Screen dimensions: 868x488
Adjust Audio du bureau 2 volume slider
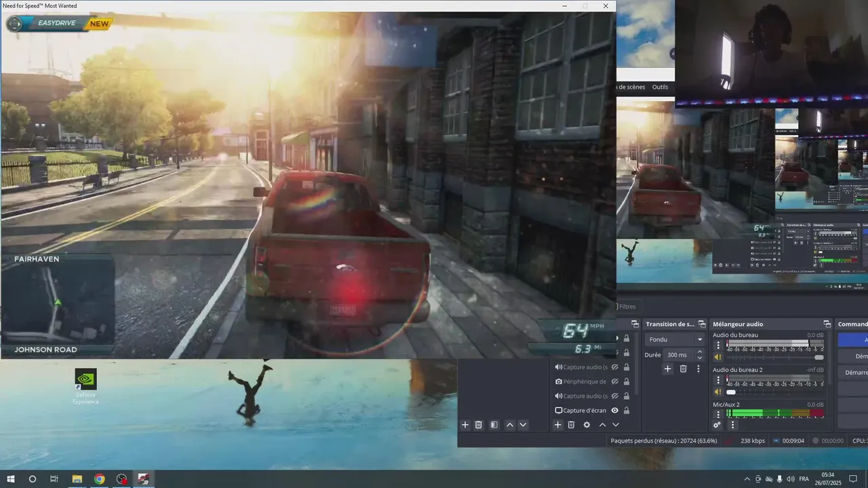[x=776, y=392]
